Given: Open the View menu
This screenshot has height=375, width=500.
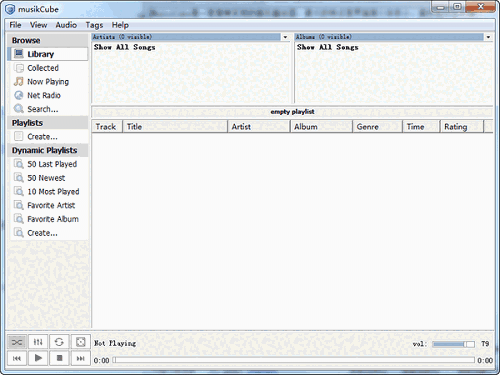Looking at the screenshot, I should pos(38,25).
